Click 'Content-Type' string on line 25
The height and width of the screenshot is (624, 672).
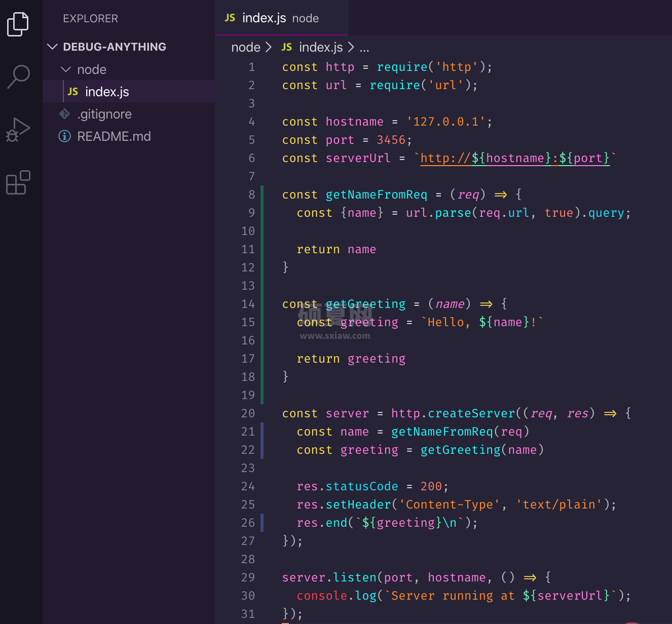click(450, 504)
